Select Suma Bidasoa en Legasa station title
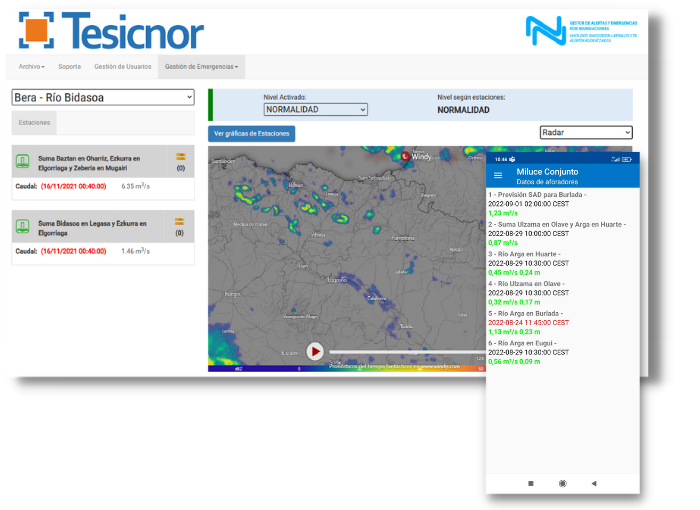 coord(92,228)
